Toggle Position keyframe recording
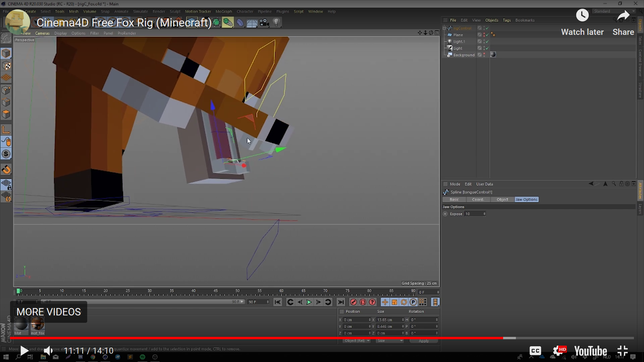Screen dimensions: 644x362 tap(385, 302)
